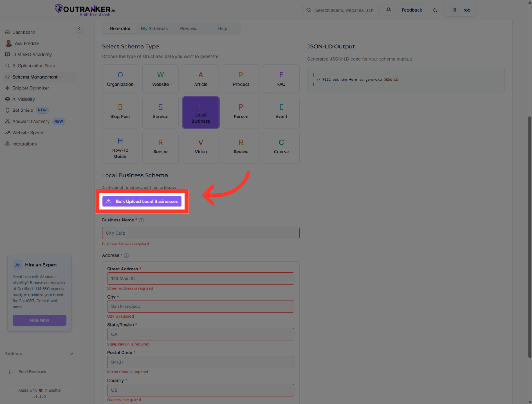Viewport: 532px width, 404px height.
Task: Expand the Settings section chevron
Action: point(71,353)
